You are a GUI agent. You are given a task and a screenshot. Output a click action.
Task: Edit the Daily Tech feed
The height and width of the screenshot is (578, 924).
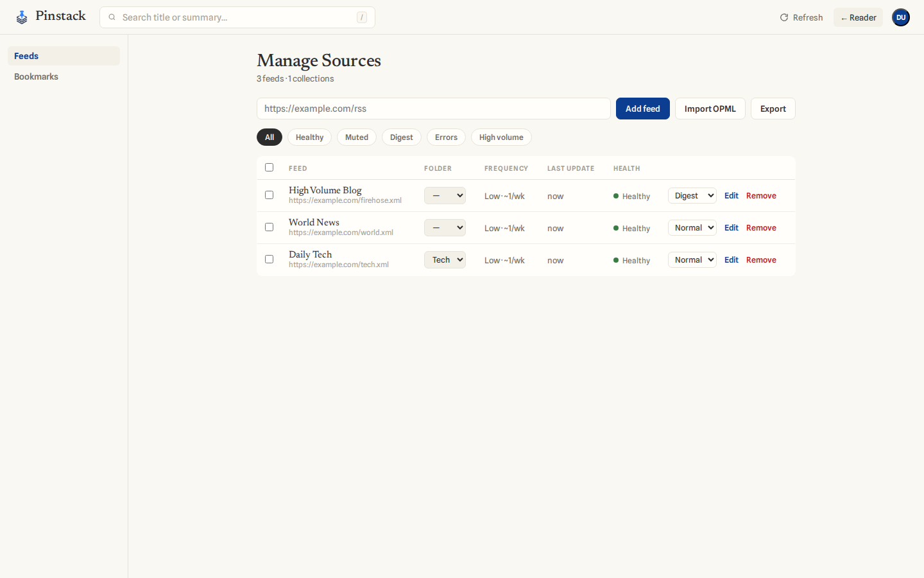pyautogui.click(x=731, y=259)
